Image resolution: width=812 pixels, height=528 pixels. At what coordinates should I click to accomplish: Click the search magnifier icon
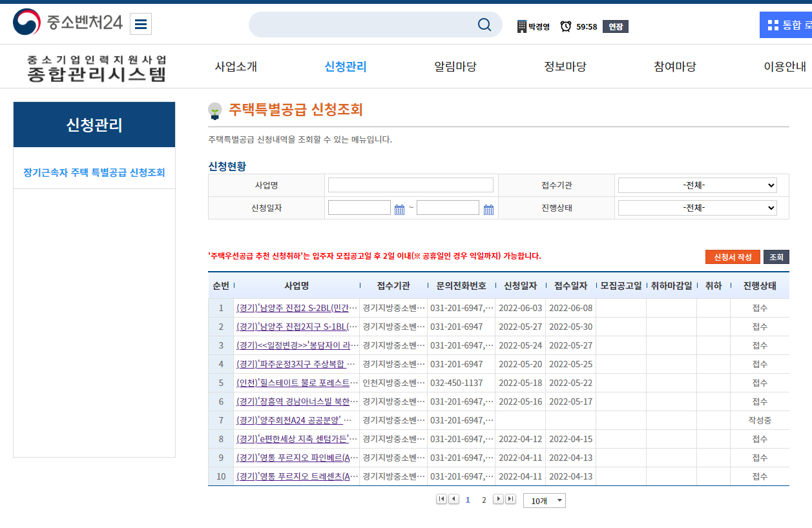pyautogui.click(x=484, y=25)
